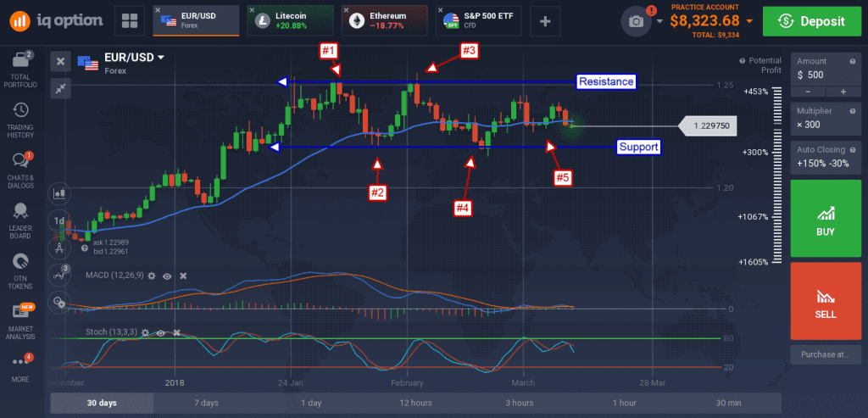Image resolution: width=868 pixels, height=418 pixels.
Task: Click the BUY button
Action: [826, 218]
